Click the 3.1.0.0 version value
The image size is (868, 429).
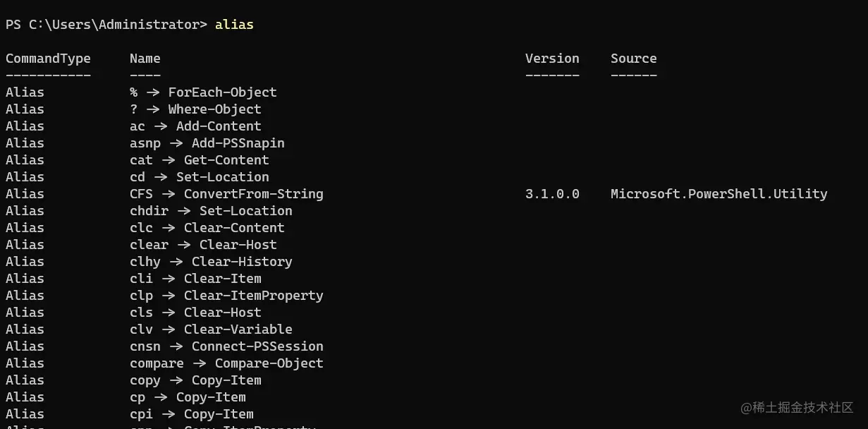click(552, 194)
